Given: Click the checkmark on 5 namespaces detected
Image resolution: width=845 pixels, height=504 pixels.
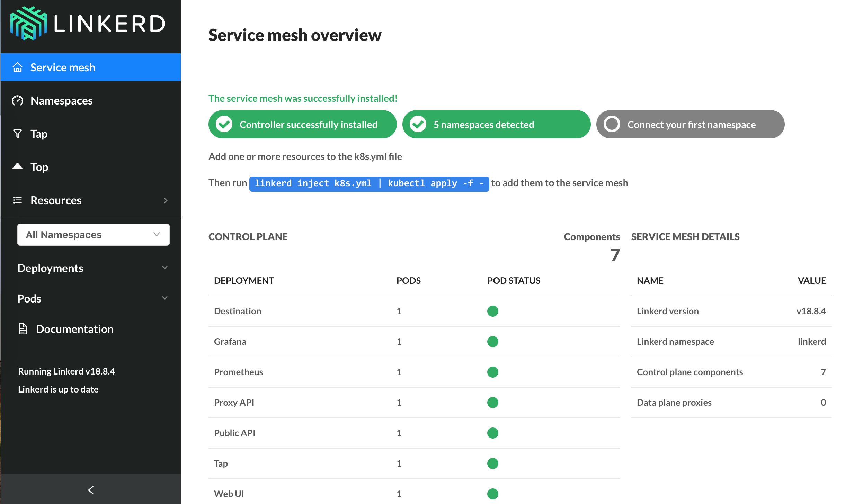Looking at the screenshot, I should [418, 124].
